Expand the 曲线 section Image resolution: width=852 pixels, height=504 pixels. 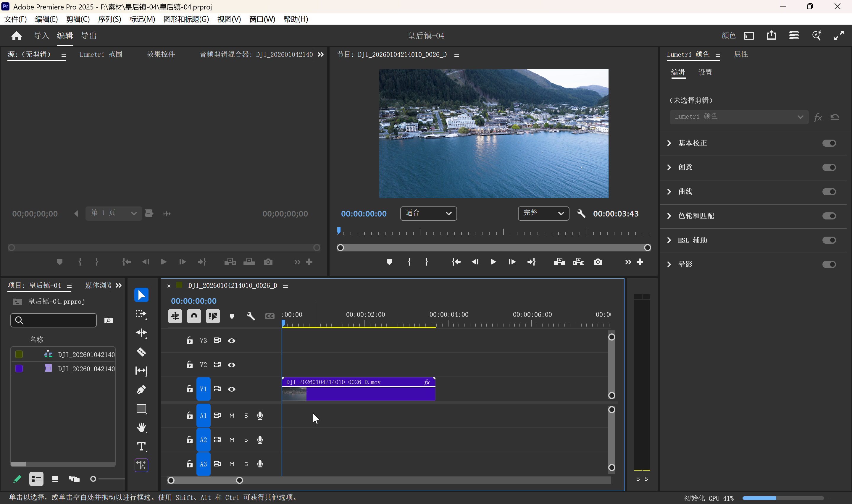[x=669, y=192]
